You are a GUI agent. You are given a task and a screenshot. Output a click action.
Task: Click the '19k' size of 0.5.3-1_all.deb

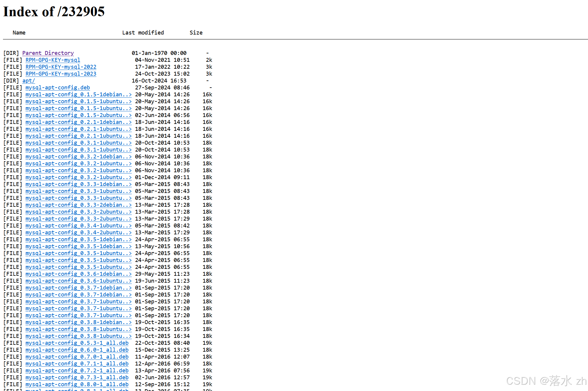tap(207, 343)
